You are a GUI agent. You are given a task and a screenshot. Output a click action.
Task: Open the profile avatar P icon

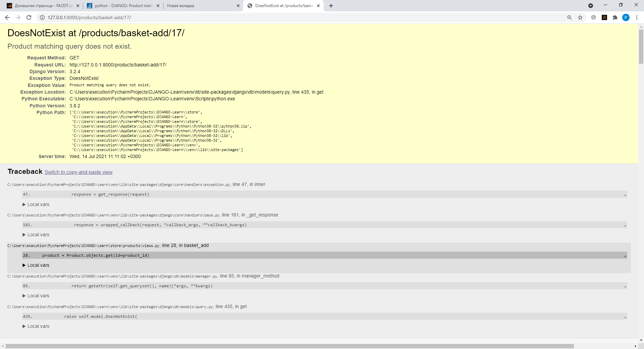point(626,17)
